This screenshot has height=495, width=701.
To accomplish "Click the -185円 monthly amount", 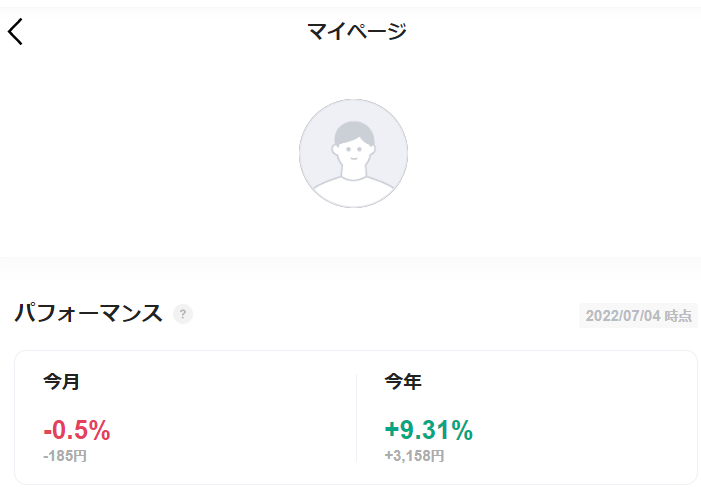I will click(65, 456).
